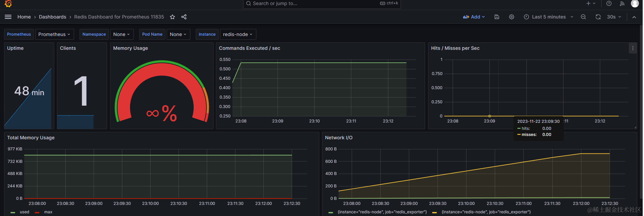
Task: Click Redis Dashboard for Prometheus breadcrumb
Action: [119, 17]
